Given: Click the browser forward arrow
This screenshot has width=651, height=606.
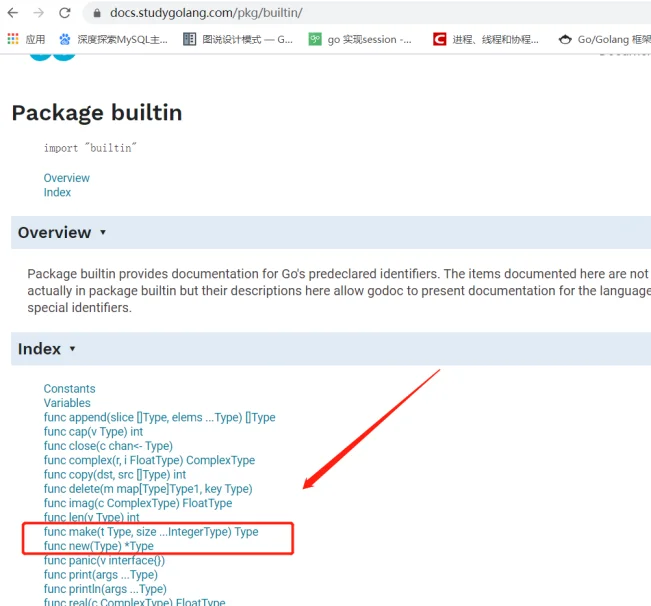Looking at the screenshot, I should pyautogui.click(x=39, y=13).
